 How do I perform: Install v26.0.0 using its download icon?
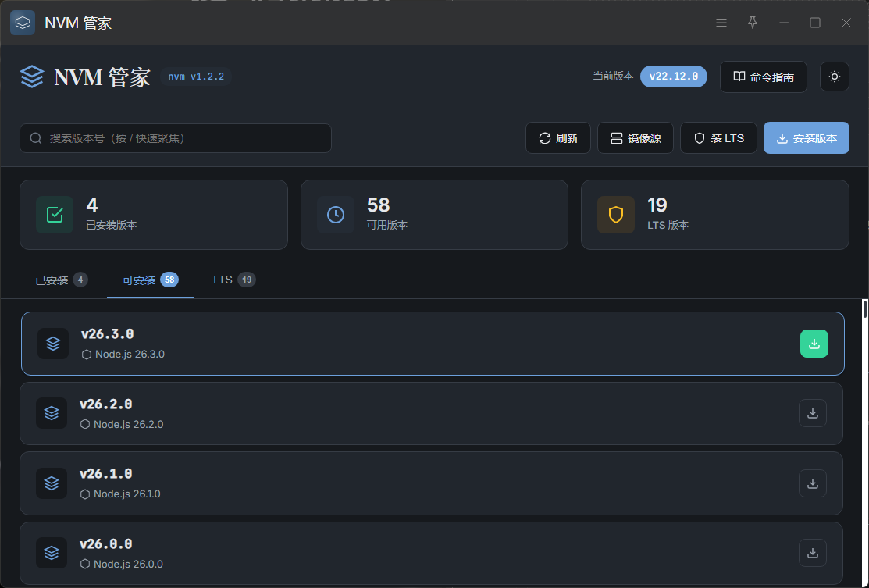pyautogui.click(x=813, y=553)
